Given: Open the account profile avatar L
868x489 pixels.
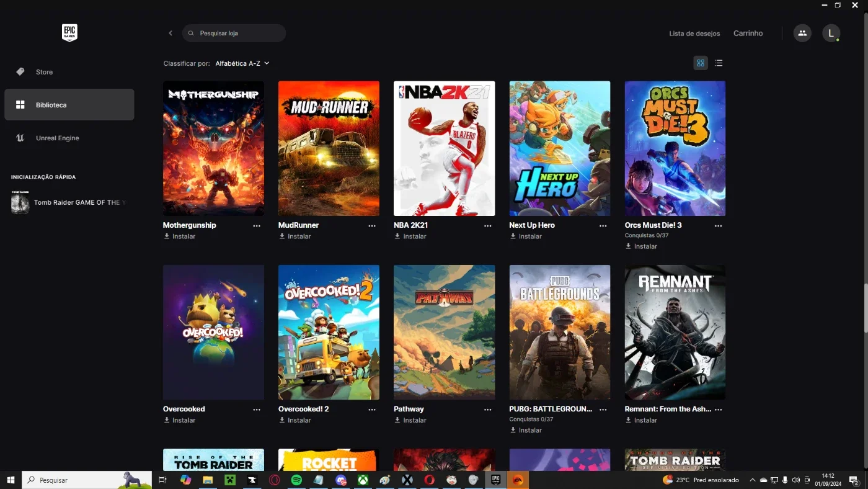Looking at the screenshot, I should click(x=831, y=33).
